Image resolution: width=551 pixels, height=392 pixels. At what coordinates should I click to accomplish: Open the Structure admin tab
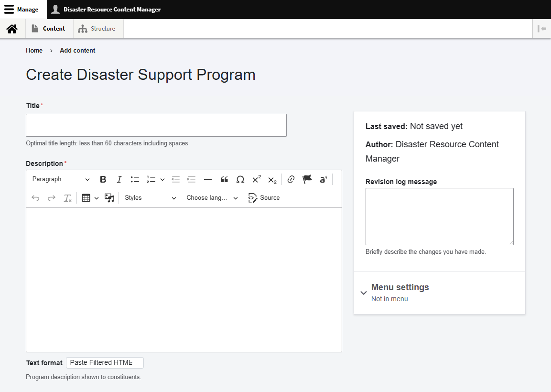98,29
